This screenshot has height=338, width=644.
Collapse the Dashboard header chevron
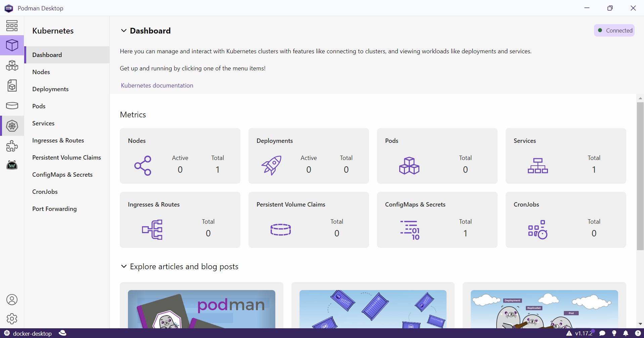(x=124, y=31)
